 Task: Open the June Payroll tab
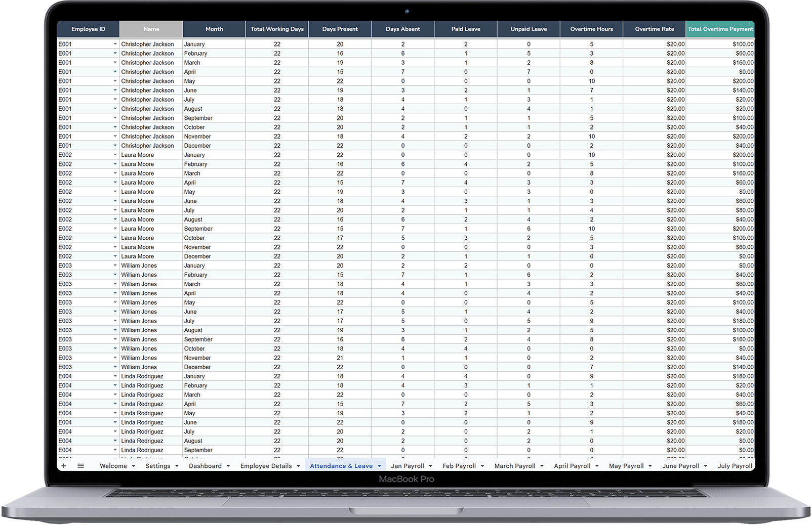[680, 466]
